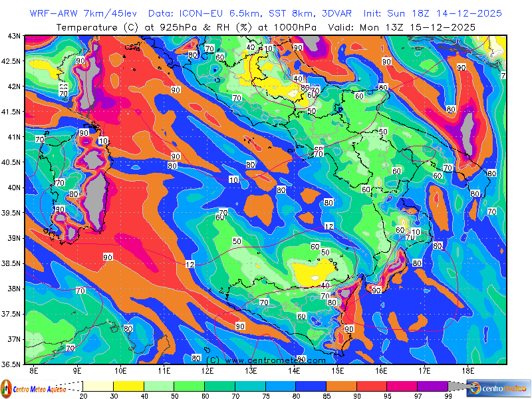Select the orange 85-90 legend swatch
Screen dimensions: 532x399
340,386
